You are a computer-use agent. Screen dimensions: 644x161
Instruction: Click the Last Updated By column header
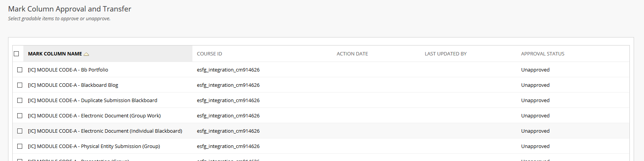(x=445, y=54)
